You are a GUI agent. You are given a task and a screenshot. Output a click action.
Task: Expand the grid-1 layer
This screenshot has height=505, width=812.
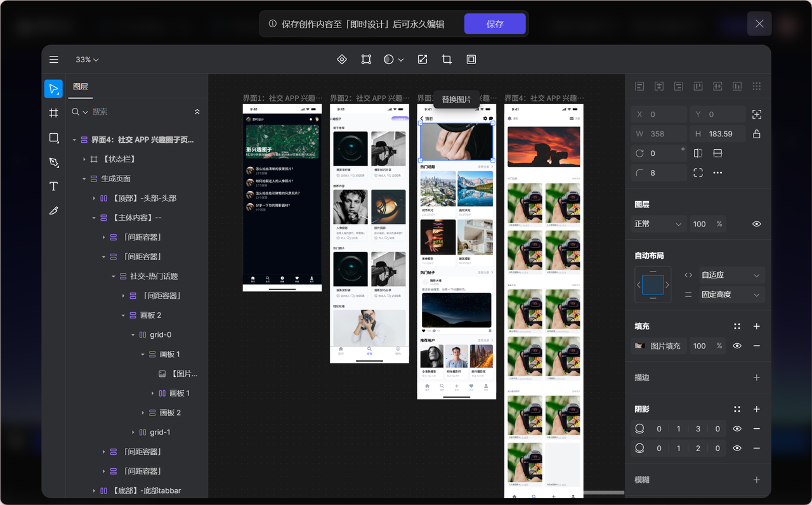[133, 432]
